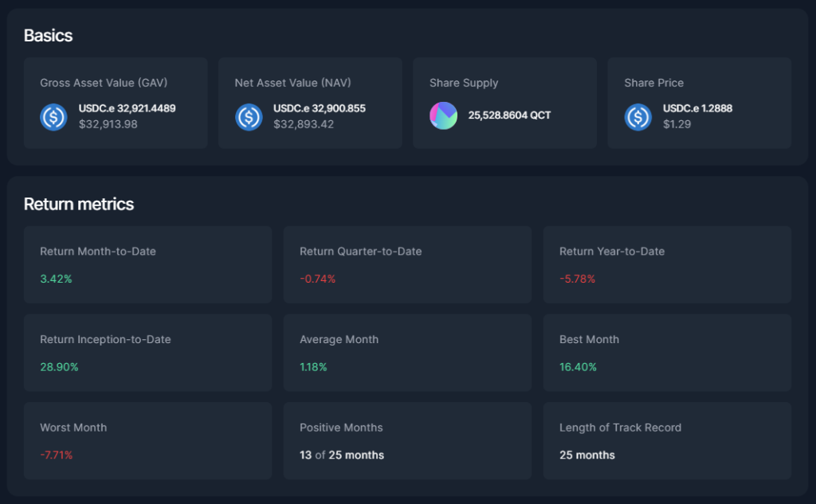Click the USDC.e icon in Net Asset Value card
This screenshot has height=504, width=816.
pos(249,116)
